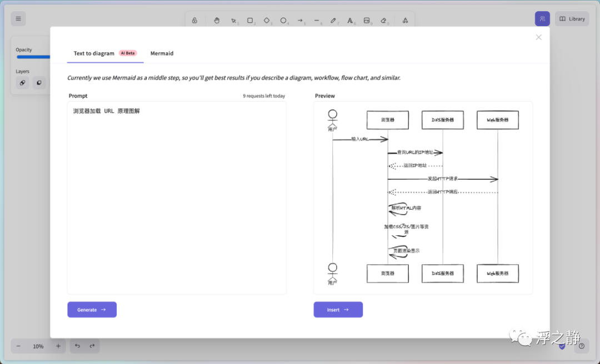Viewport: 600px width, 364px height.
Task: Open the Library sidebar
Action: (572, 19)
